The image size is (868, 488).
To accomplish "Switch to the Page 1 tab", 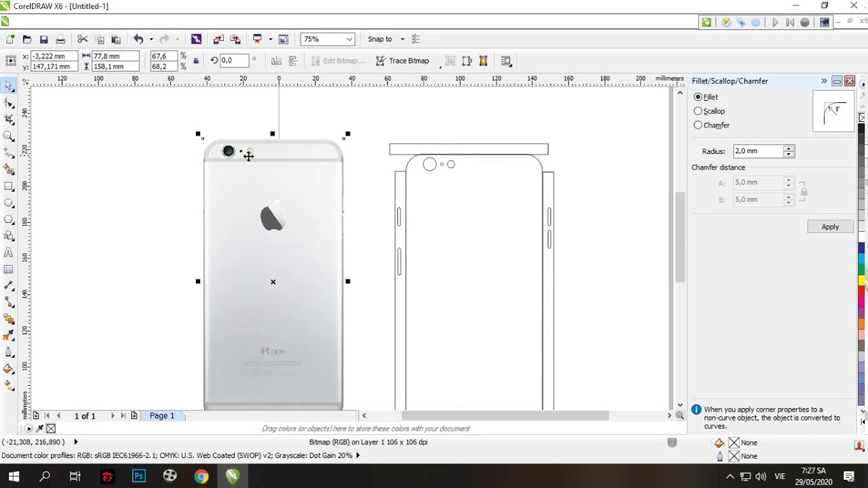I will click(x=162, y=415).
